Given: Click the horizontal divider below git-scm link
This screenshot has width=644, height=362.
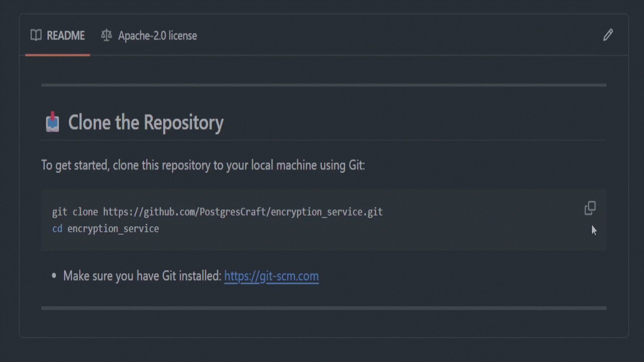Looking at the screenshot, I should click(x=324, y=308).
